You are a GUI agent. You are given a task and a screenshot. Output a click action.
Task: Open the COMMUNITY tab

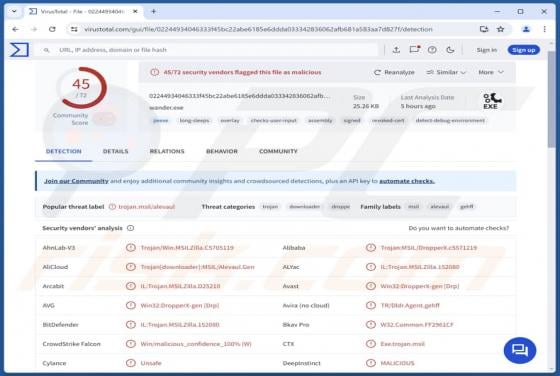click(x=278, y=151)
